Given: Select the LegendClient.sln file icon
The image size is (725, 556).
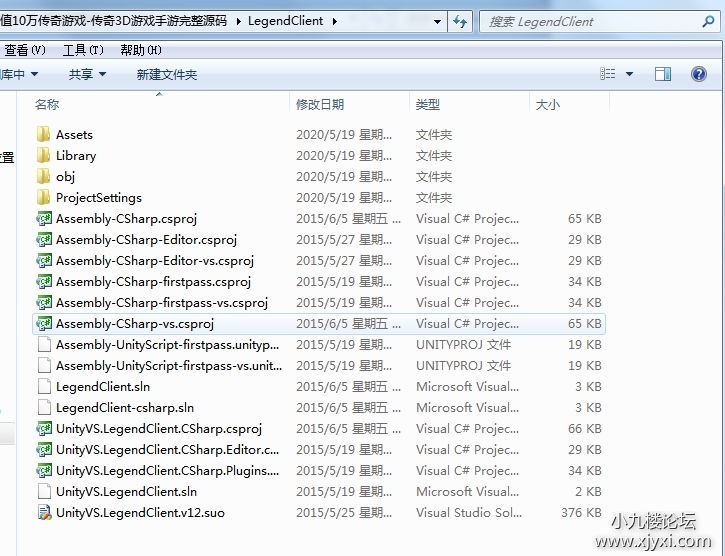Looking at the screenshot, I should 43,386.
